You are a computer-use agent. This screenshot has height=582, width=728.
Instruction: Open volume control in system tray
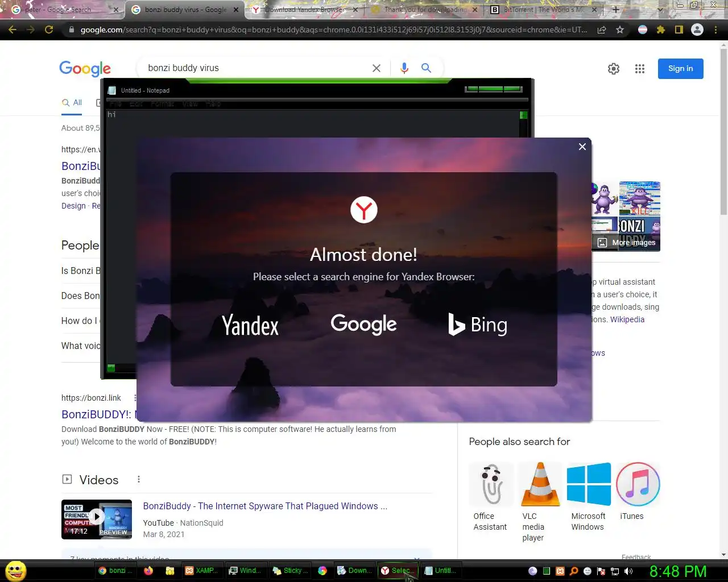click(x=628, y=571)
